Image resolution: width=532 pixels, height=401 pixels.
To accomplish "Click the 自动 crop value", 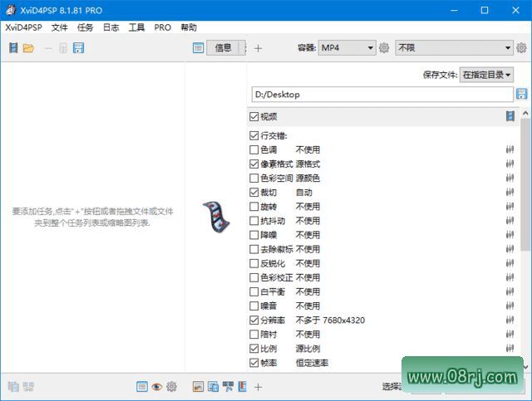I will pos(303,193).
